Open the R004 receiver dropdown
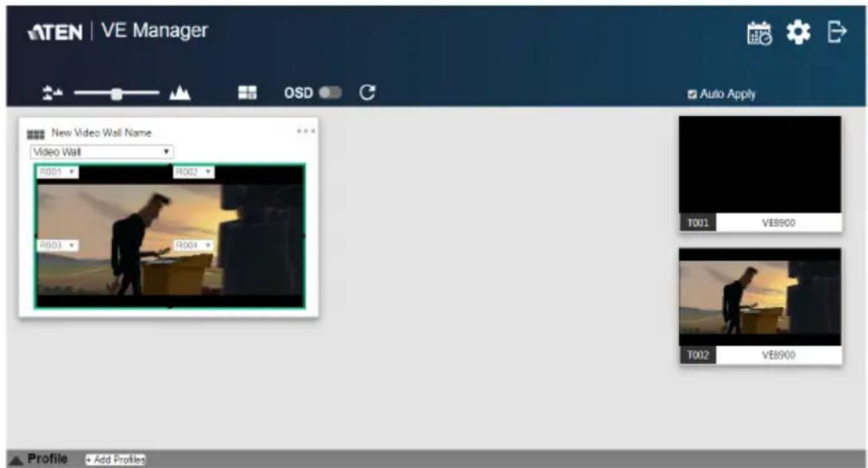This screenshot has width=868, height=468. pyautogui.click(x=194, y=246)
